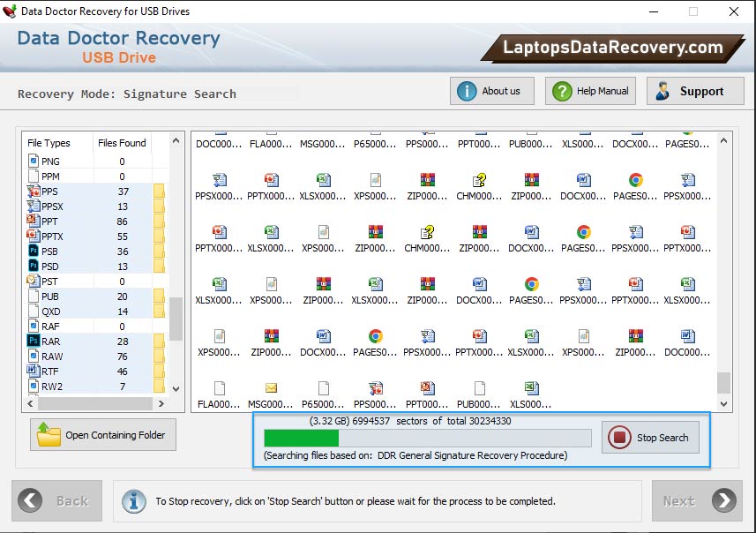Click the green search progress bar
Screen dimensions: 756x533
click(x=302, y=438)
